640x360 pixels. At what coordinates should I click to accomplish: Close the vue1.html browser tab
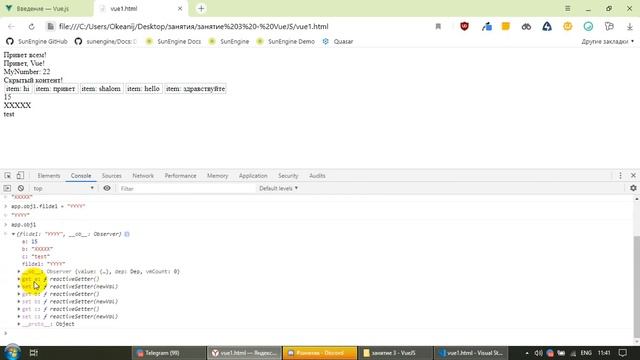point(180,9)
